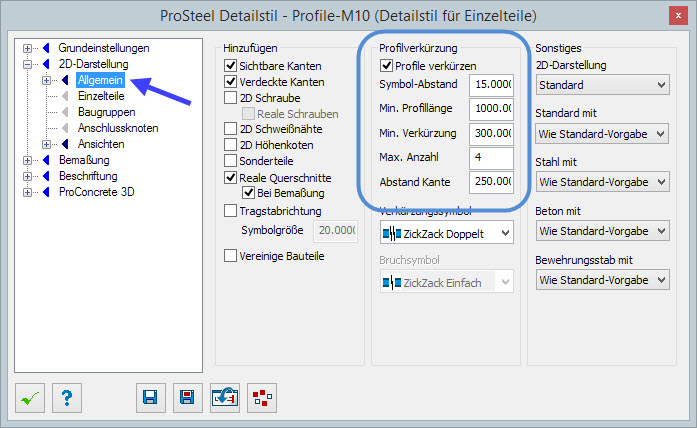The image size is (697, 428).
Task: Select the Allgemein tree item
Action: click(x=100, y=80)
